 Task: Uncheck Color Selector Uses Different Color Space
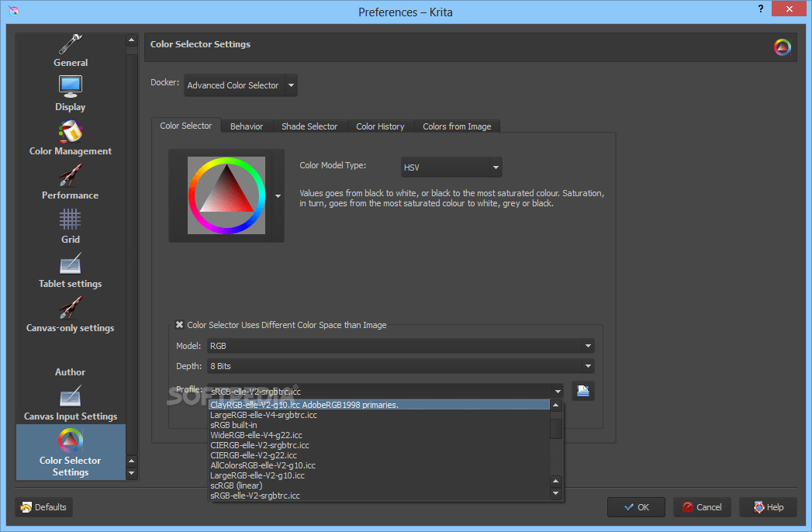179,325
